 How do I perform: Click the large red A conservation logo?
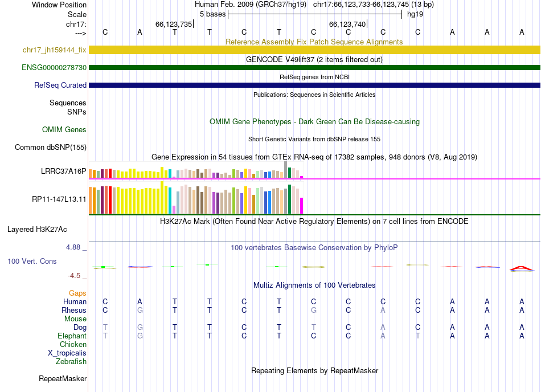[522, 268]
